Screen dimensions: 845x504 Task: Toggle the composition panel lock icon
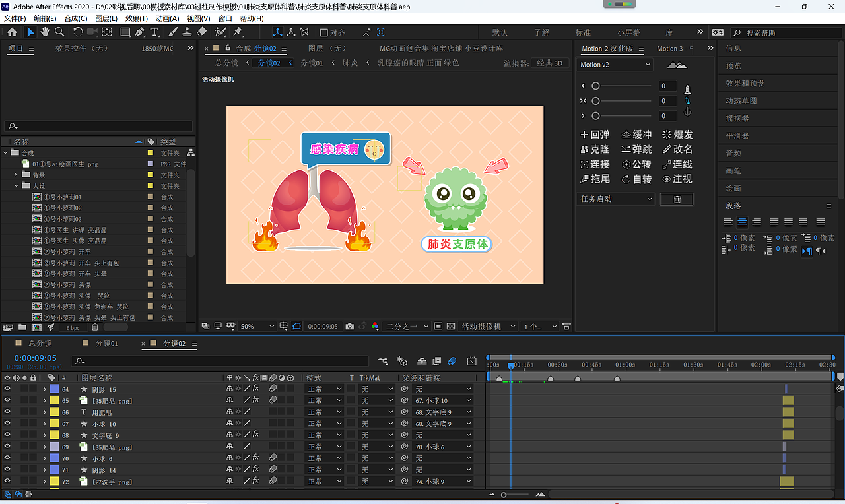tap(227, 48)
